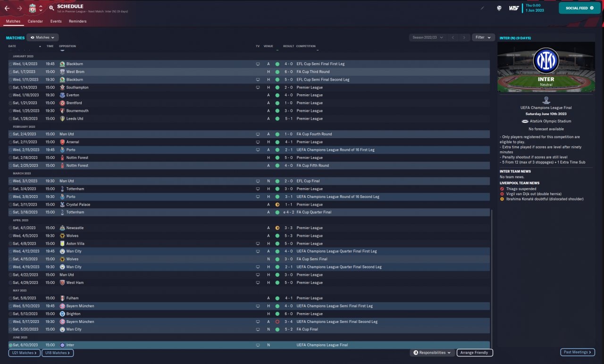
Task: Click the Newcastle club crest
Action: click(62, 228)
